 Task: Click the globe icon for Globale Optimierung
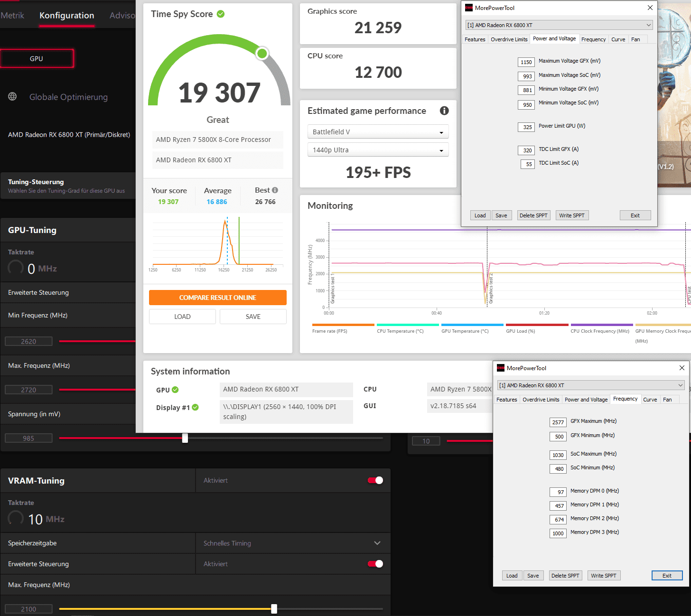[x=12, y=96]
